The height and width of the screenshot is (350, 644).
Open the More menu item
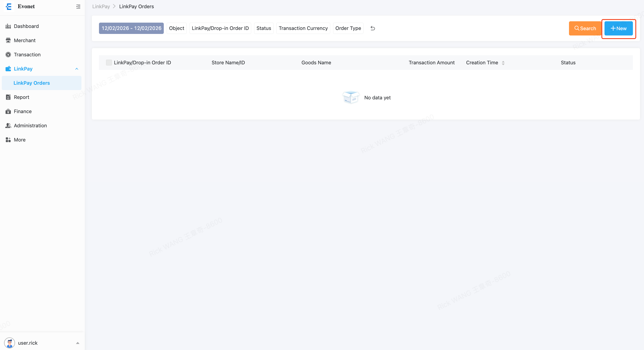click(20, 140)
